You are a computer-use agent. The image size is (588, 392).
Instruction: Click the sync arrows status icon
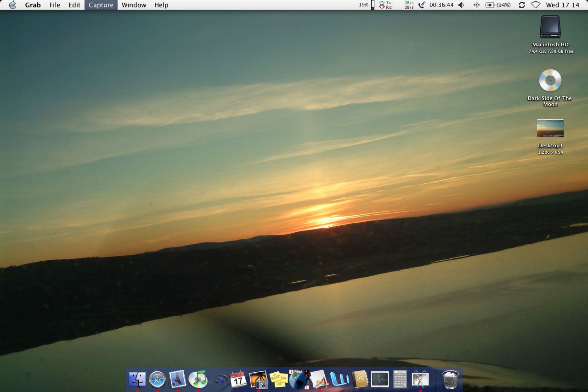(x=521, y=5)
